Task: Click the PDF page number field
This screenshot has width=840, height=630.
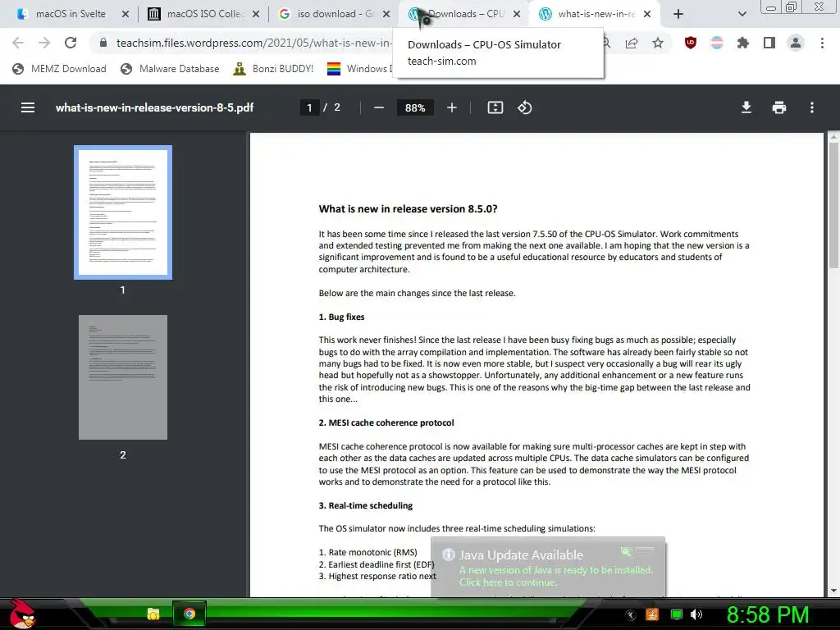Action: click(x=309, y=107)
